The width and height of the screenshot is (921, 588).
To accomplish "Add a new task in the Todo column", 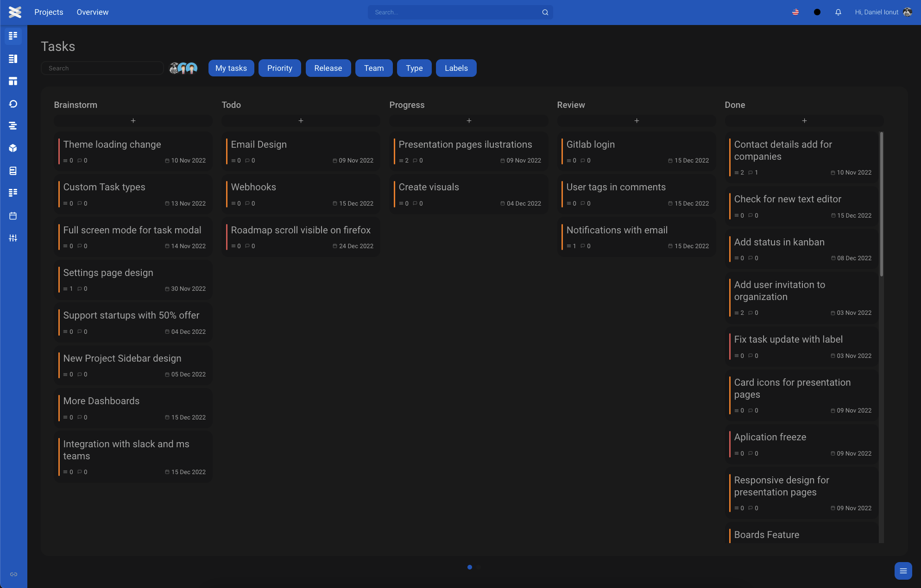I will click(301, 121).
